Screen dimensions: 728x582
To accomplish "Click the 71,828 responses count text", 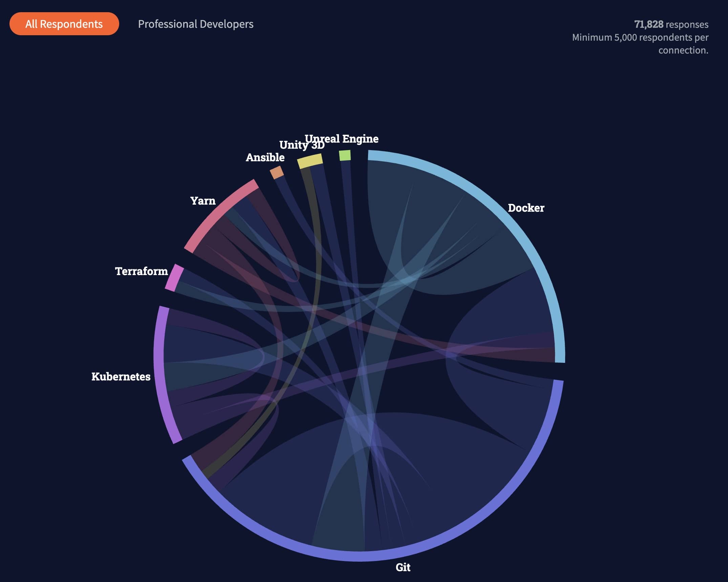I will [x=671, y=24].
